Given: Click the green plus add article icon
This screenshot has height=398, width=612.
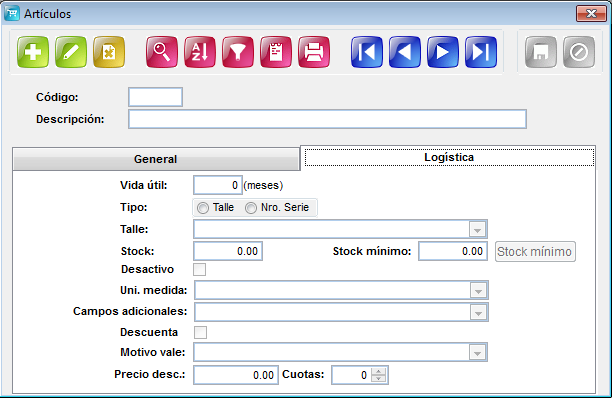Looking at the screenshot, I should pyautogui.click(x=33, y=52).
